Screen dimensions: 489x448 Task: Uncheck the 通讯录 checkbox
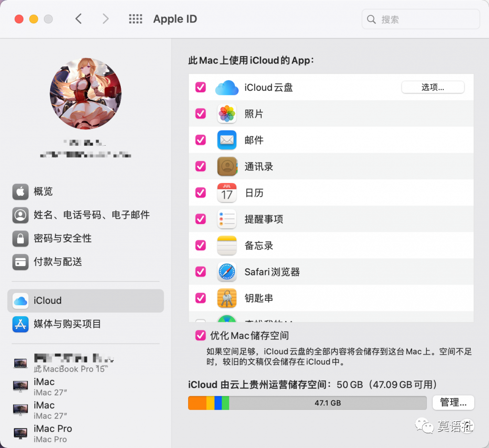201,166
